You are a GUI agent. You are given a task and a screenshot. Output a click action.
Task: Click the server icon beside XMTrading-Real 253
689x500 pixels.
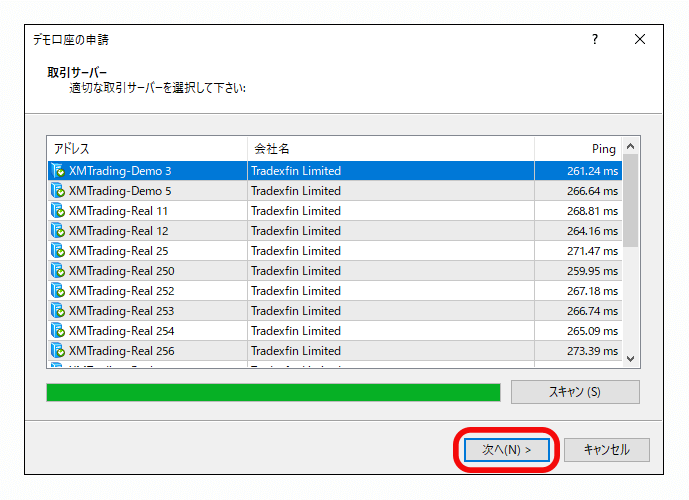point(58,311)
